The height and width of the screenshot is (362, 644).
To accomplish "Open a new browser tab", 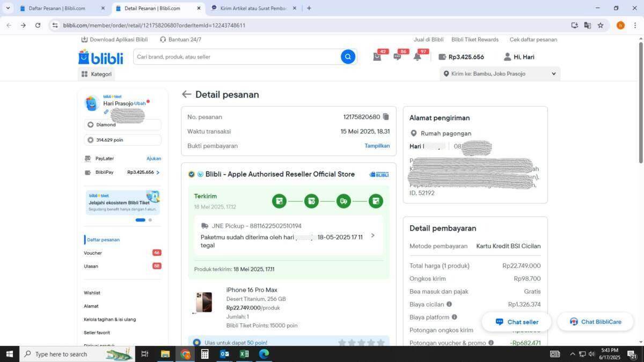I will pos(309,8).
